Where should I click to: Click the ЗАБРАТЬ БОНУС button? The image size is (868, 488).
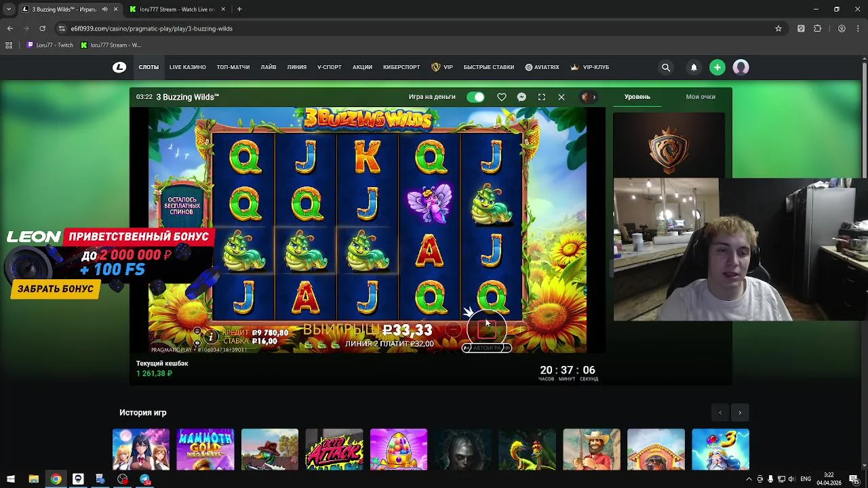(x=56, y=289)
